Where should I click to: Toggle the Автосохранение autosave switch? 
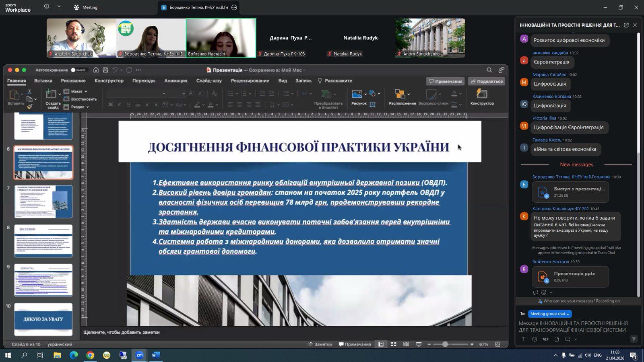(78, 70)
